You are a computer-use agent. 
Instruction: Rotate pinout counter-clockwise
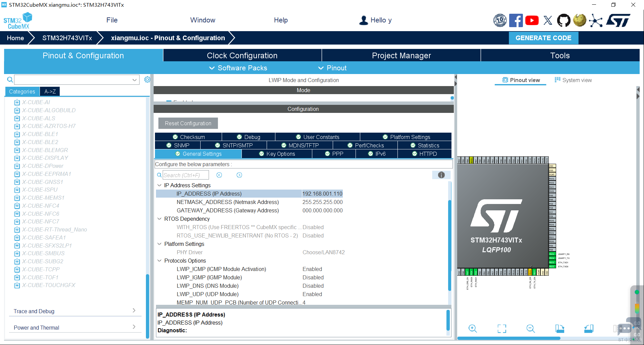589,329
